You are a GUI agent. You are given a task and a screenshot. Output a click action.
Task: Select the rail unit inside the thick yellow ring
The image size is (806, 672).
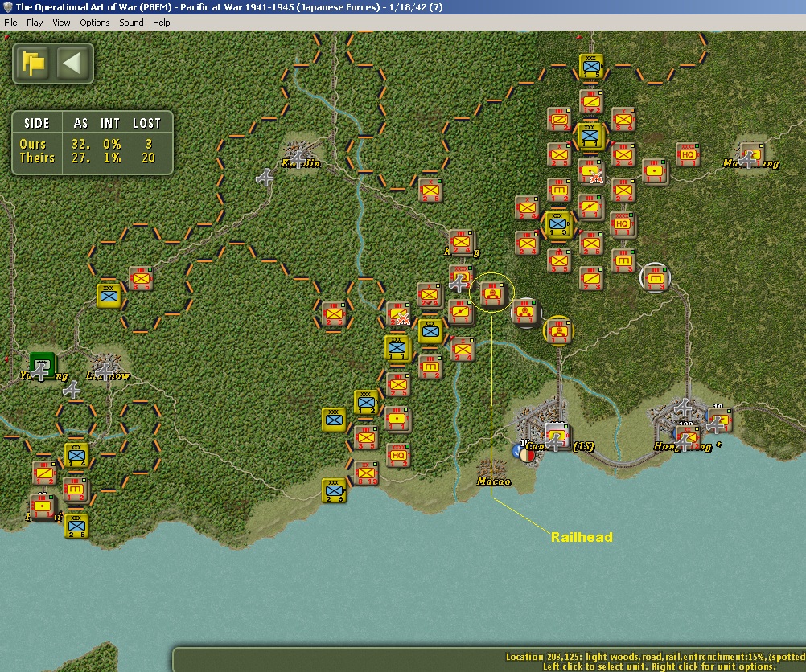[559, 331]
